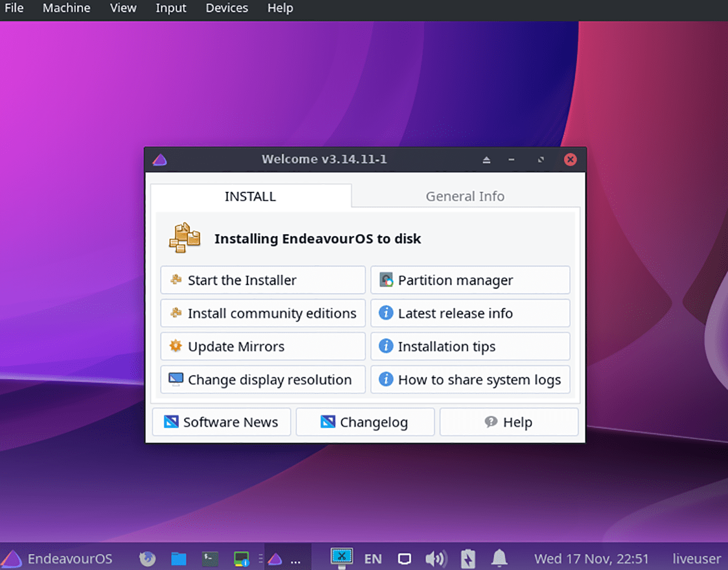Open the terminal from the taskbar

point(209,558)
